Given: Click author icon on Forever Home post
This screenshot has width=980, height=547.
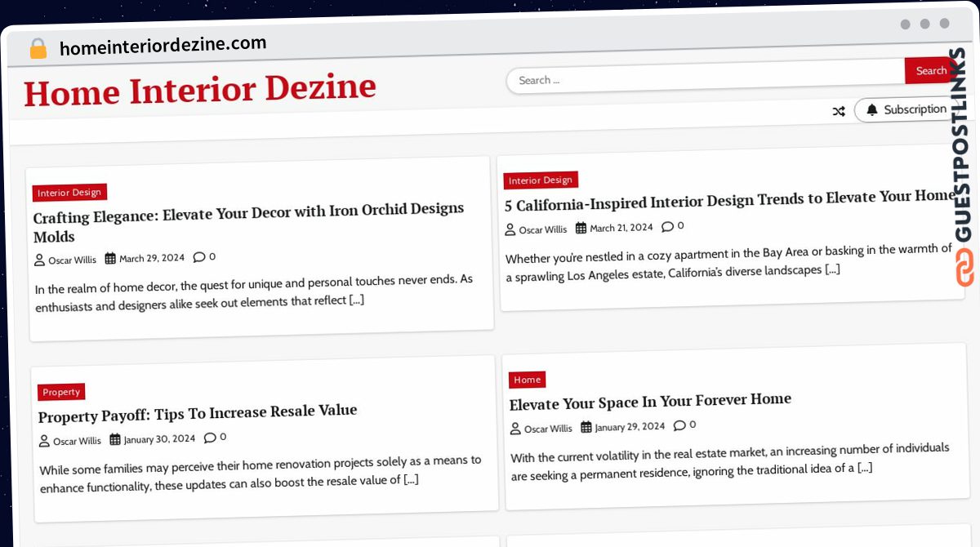Looking at the screenshot, I should (515, 429).
